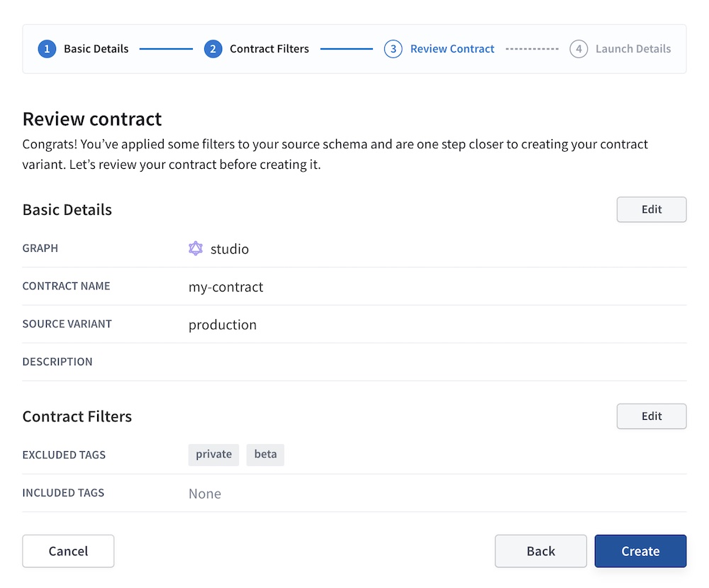
Task: Edit the Basic Details section
Action: (651, 209)
